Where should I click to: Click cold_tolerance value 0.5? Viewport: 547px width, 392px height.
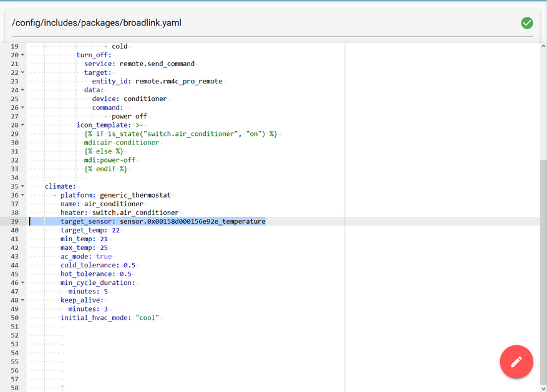pyautogui.click(x=130, y=265)
